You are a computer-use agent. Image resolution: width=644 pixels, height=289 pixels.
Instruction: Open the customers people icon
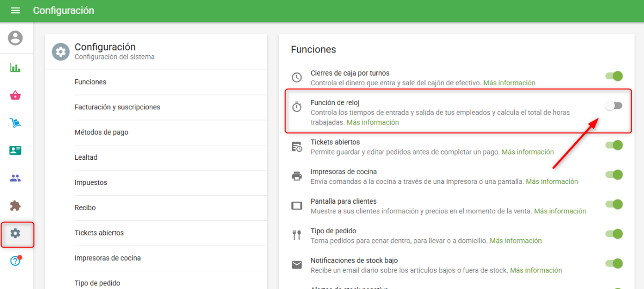[16, 178]
